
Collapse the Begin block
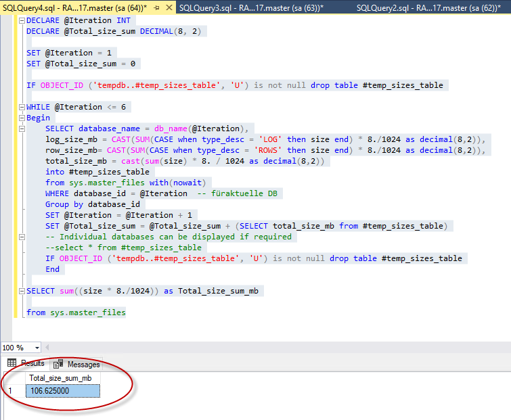[22, 118]
